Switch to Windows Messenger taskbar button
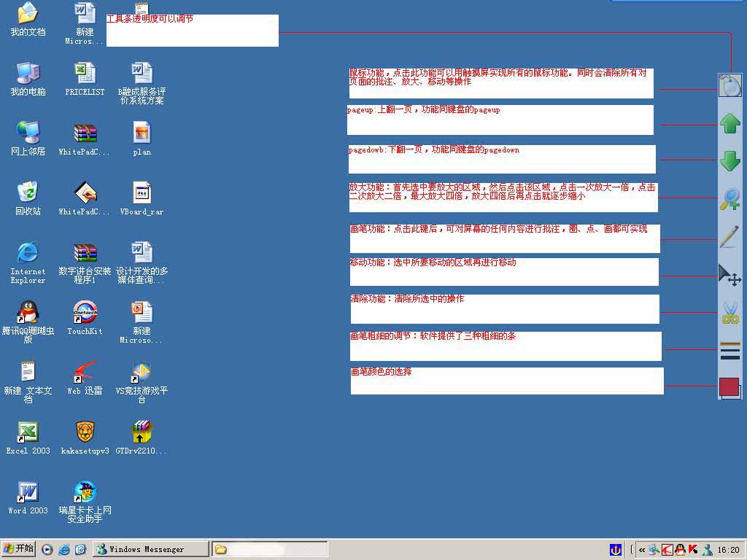Viewport: 747px width, 560px height. click(x=150, y=549)
